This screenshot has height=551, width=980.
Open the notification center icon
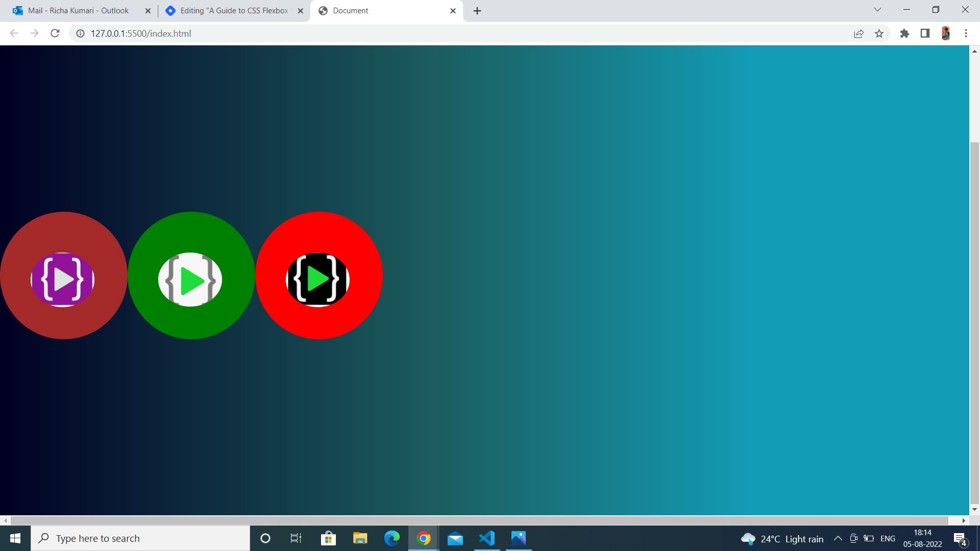point(960,539)
